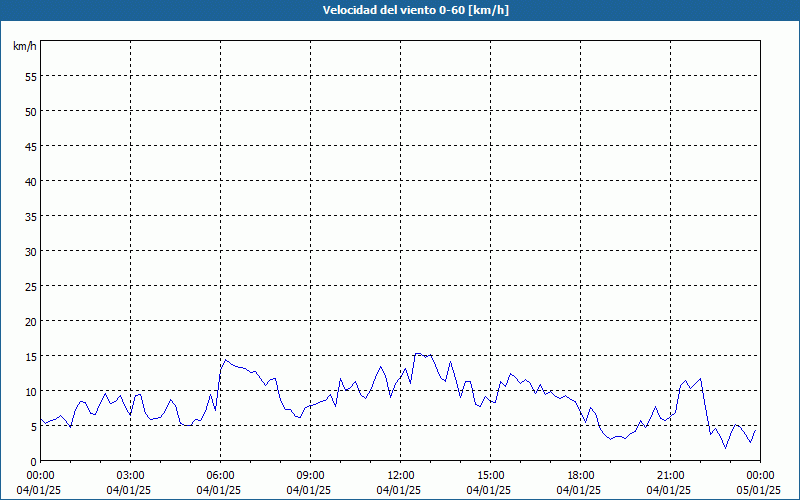This screenshot has height=500, width=800.
Task: Click the wind speed peak just after 06:00
Action: pyautogui.click(x=226, y=360)
